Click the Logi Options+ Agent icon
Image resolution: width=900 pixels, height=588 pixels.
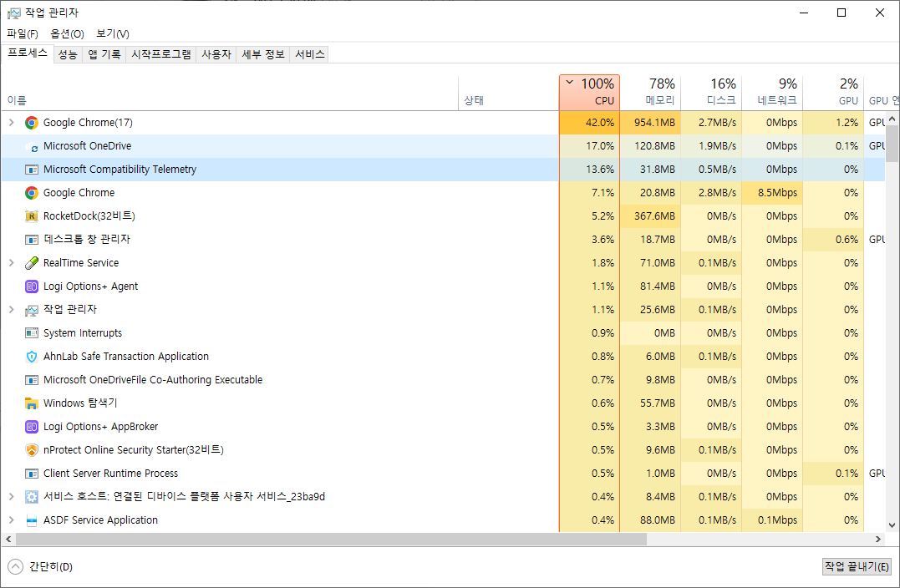(x=32, y=286)
